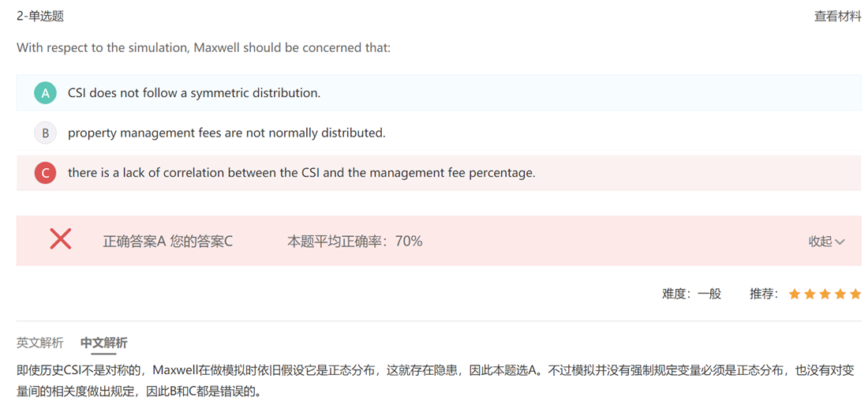The width and height of the screenshot is (868, 401).
Task: Choose 'property management fees are not normally distributed'
Action: [226, 133]
